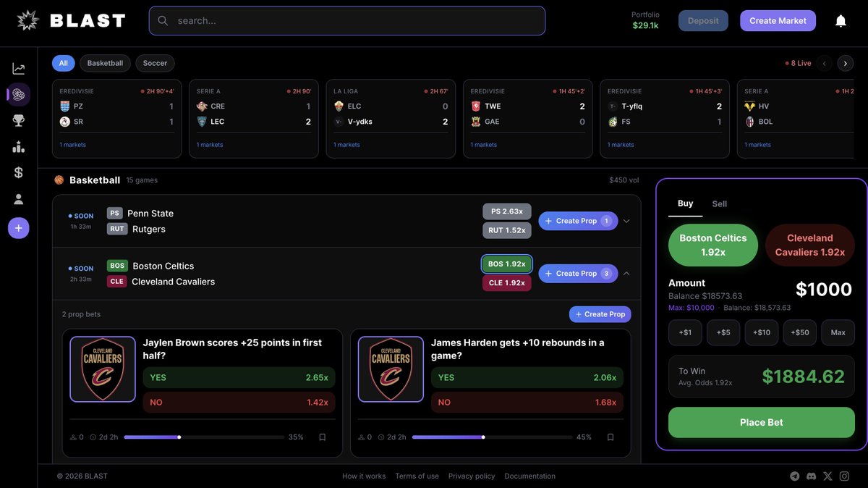Open the Discord footer icon
This screenshot has width=868, height=488.
[x=812, y=476]
